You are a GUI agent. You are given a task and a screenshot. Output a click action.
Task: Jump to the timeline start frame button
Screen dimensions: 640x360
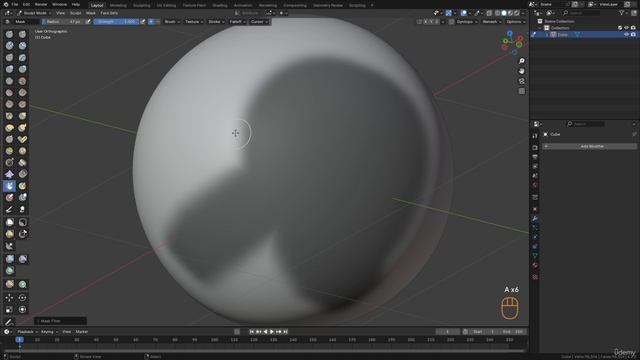click(252, 332)
